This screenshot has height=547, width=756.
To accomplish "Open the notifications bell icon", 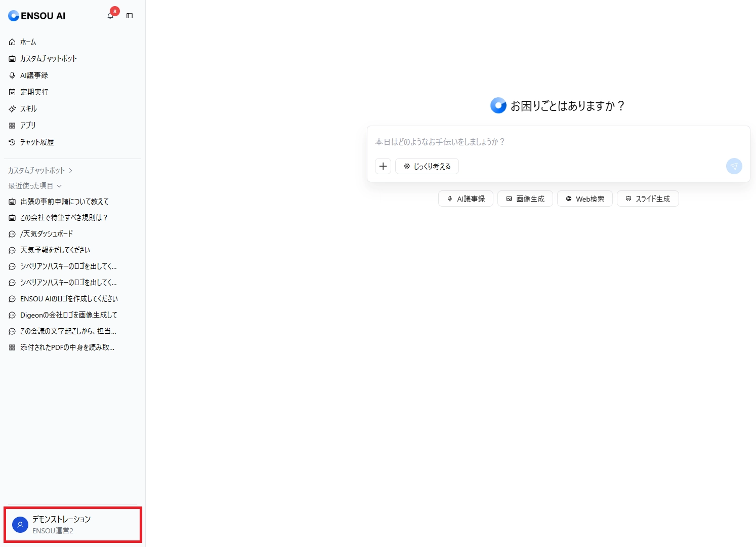I will pyautogui.click(x=110, y=16).
